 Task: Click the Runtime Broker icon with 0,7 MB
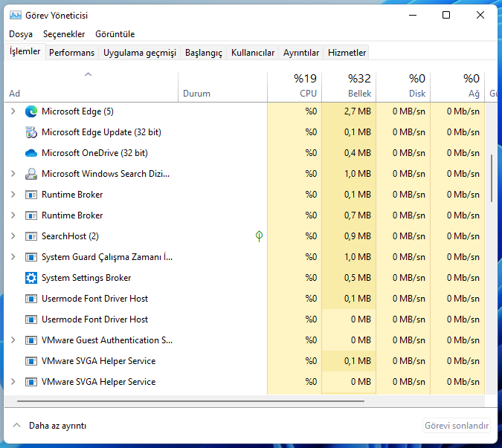(31, 215)
